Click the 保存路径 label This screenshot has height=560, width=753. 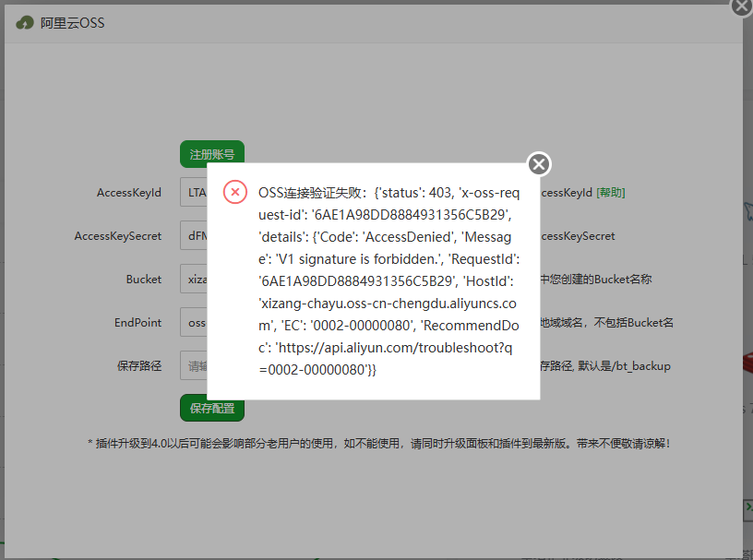[139, 366]
